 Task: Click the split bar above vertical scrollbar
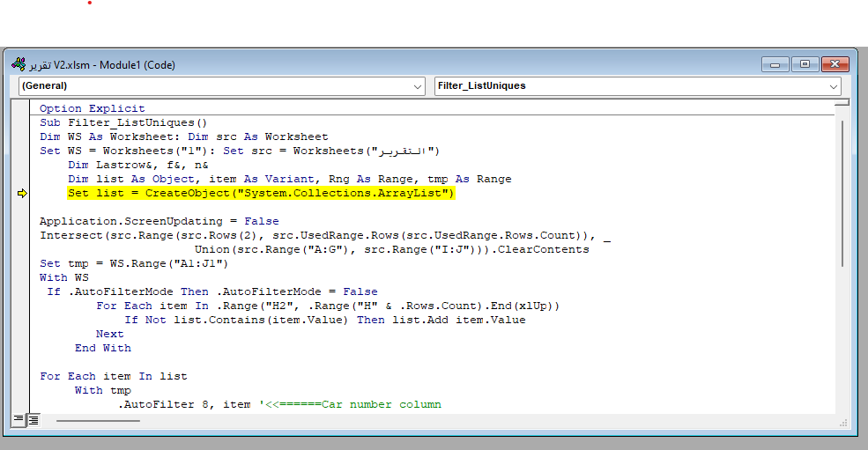pyautogui.click(x=842, y=102)
